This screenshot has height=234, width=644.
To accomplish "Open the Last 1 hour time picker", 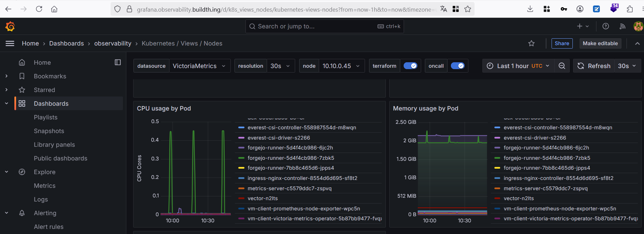I will point(518,66).
